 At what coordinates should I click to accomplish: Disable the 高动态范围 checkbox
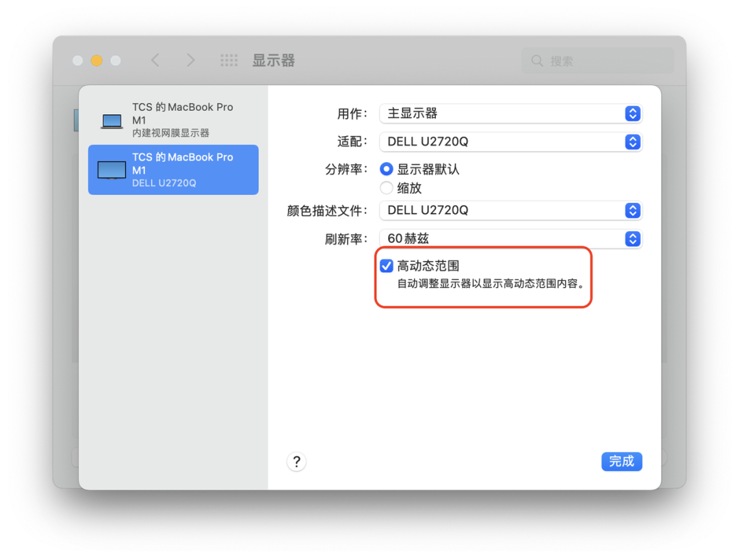coord(386,265)
